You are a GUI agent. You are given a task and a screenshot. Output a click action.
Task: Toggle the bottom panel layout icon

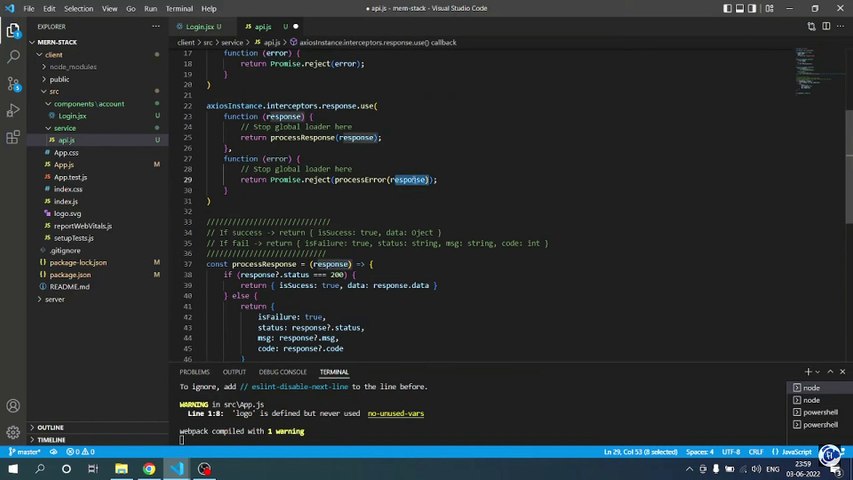click(740, 8)
